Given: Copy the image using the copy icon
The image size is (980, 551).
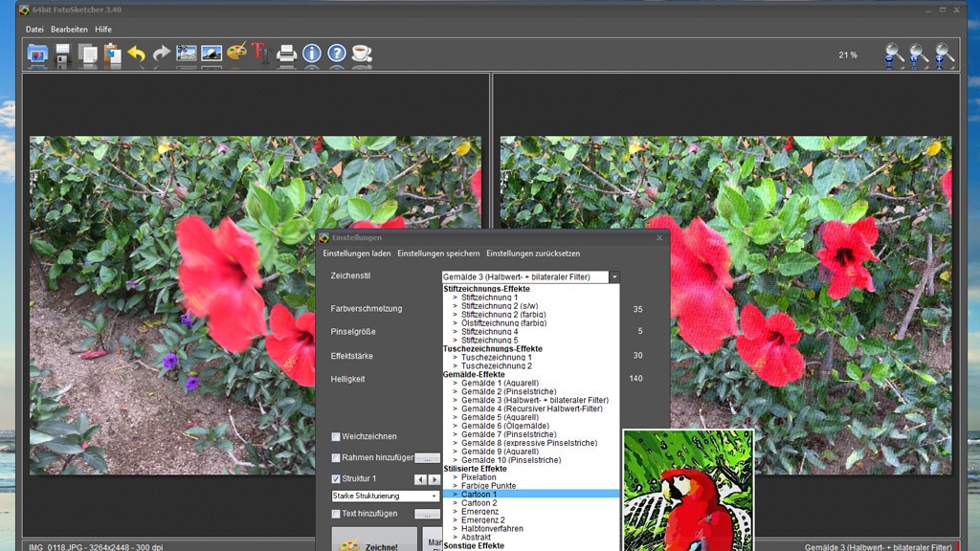Looking at the screenshot, I should (88, 55).
